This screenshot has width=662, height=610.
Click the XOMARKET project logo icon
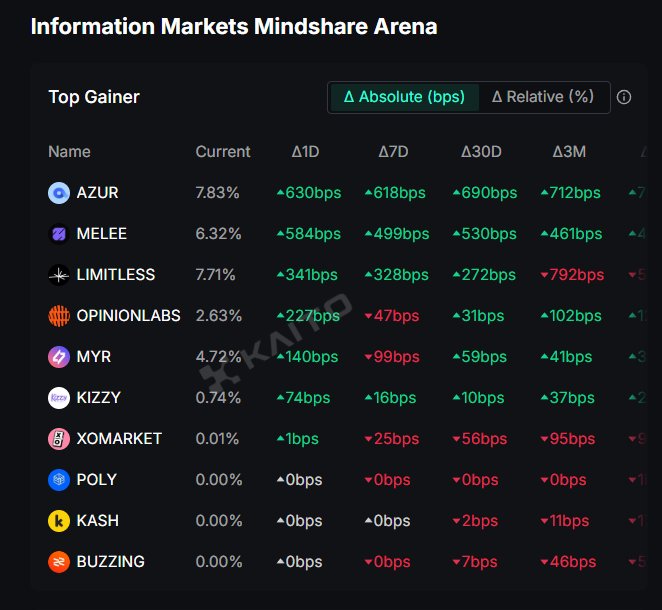[58, 439]
